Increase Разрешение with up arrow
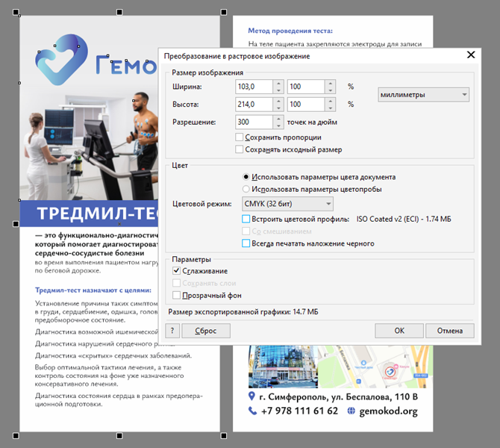 click(x=278, y=119)
